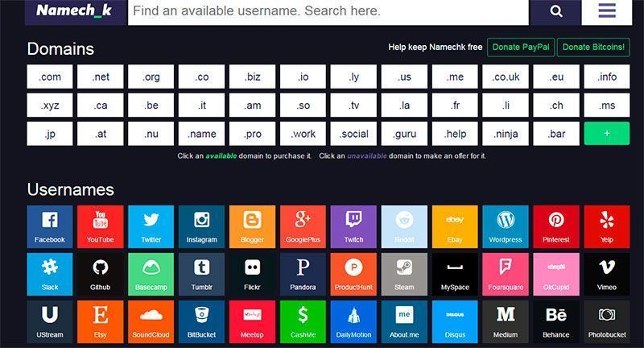The width and height of the screenshot is (644, 348).
Task: Click the Flickr tile
Action: [252, 275]
